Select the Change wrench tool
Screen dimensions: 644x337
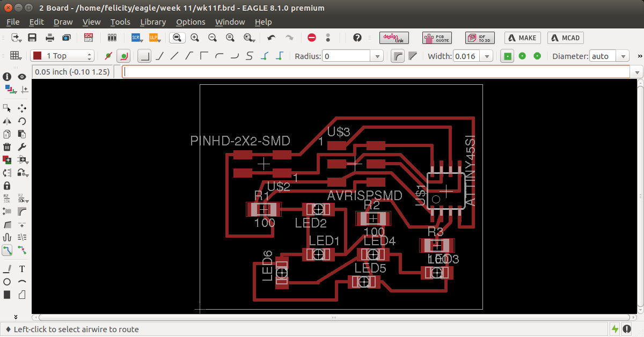22,146
